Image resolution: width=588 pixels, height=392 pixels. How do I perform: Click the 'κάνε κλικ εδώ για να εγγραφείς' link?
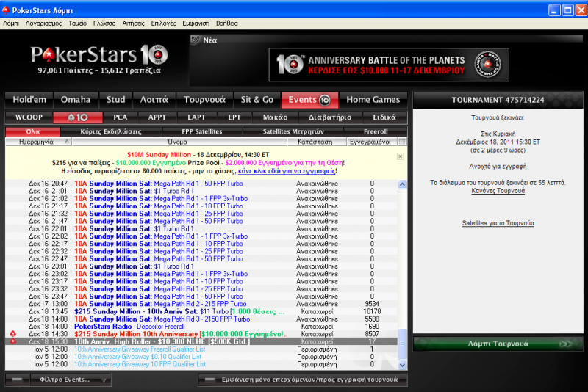[x=287, y=171]
